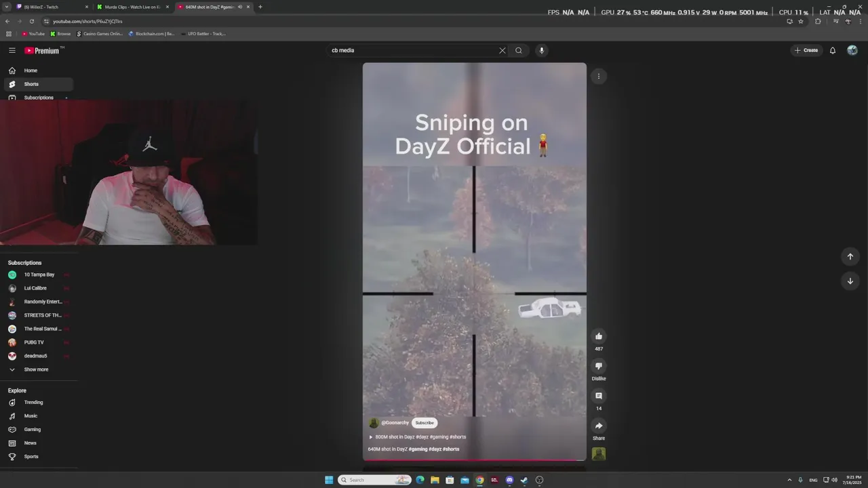Open the UFO Battler bookmark
The height and width of the screenshot is (488, 868).
tap(203, 33)
